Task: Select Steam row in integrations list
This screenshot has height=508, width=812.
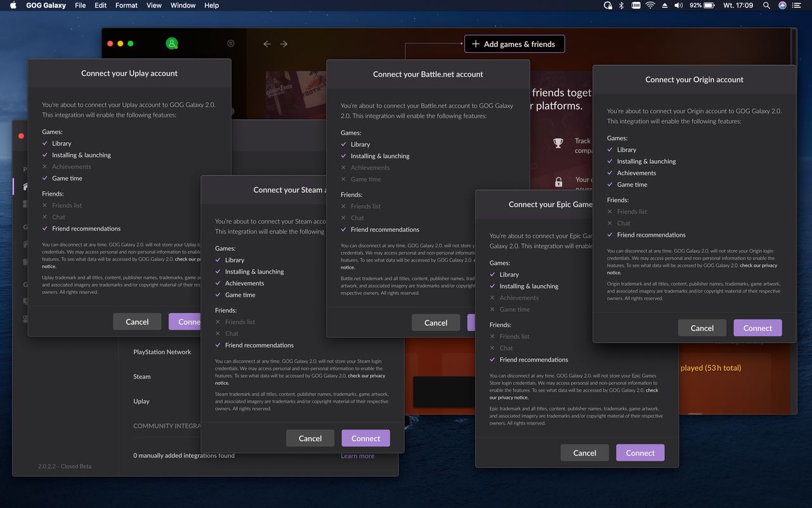Action: 142,377
